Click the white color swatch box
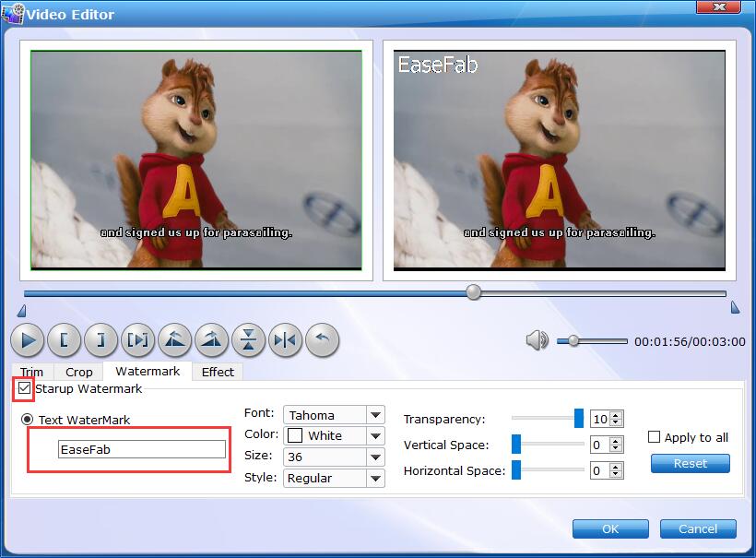The width and height of the screenshot is (756, 558). click(295, 435)
